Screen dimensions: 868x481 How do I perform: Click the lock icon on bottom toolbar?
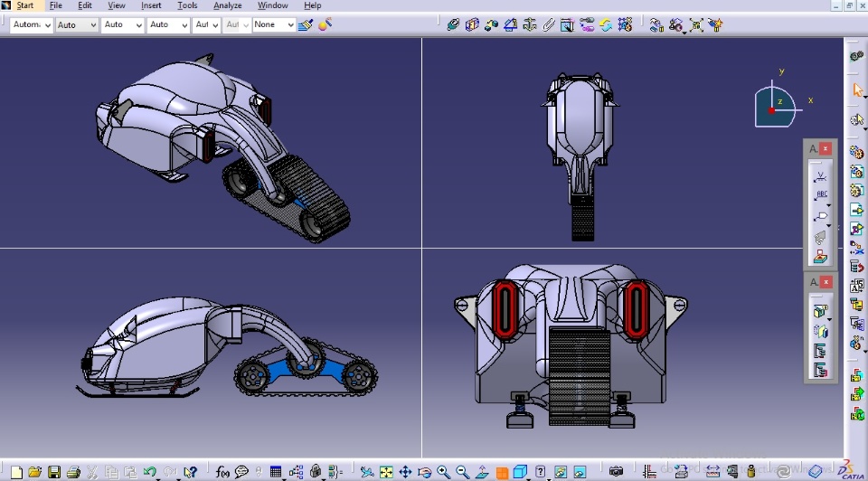coord(316,472)
